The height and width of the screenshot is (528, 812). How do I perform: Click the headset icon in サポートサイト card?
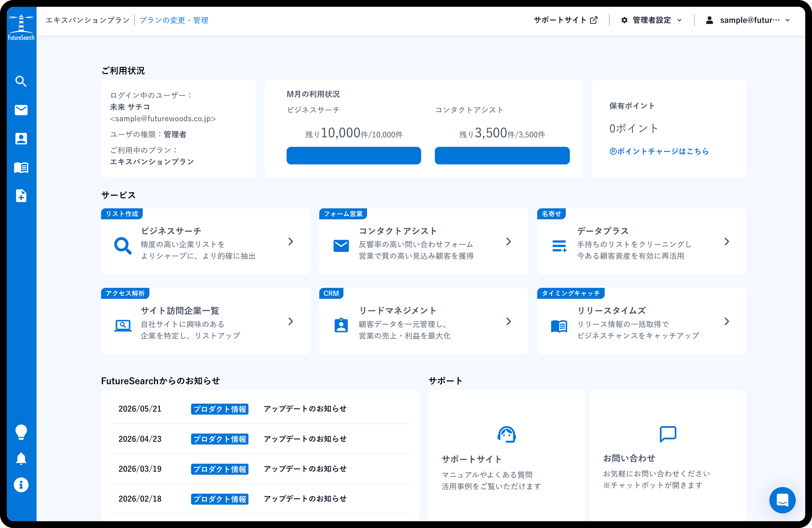click(x=506, y=434)
